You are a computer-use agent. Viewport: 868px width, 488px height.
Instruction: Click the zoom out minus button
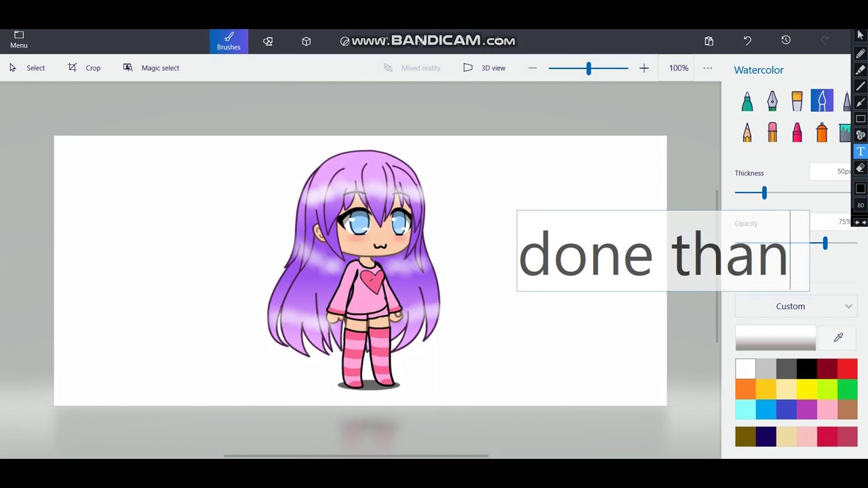[532, 68]
